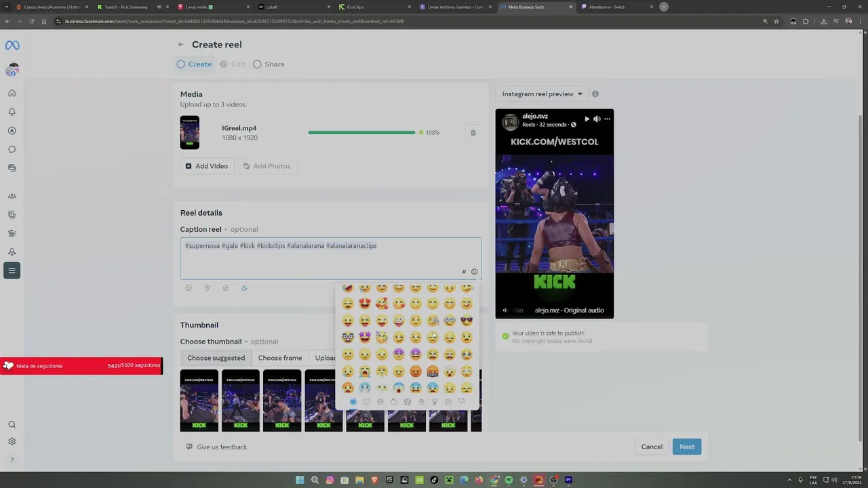Screen dimensions: 868x488
Task: Open the settings gear in sidebar
Action: [x=12, y=441]
